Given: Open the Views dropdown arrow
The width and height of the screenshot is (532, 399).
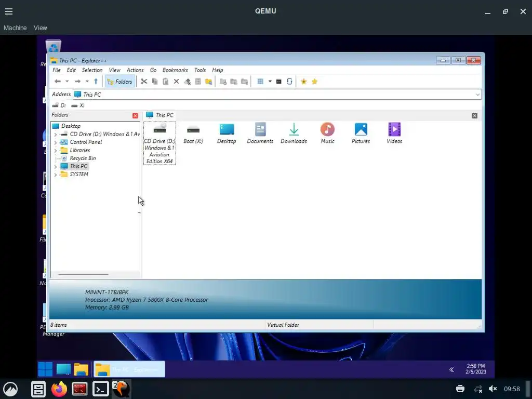Looking at the screenshot, I should pyautogui.click(x=270, y=82).
